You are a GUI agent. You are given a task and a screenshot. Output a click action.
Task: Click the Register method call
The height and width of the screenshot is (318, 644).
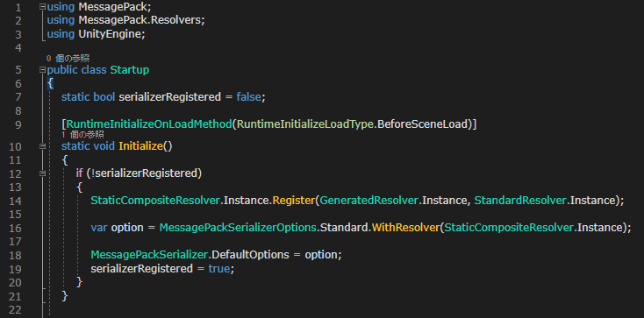pyautogui.click(x=294, y=201)
